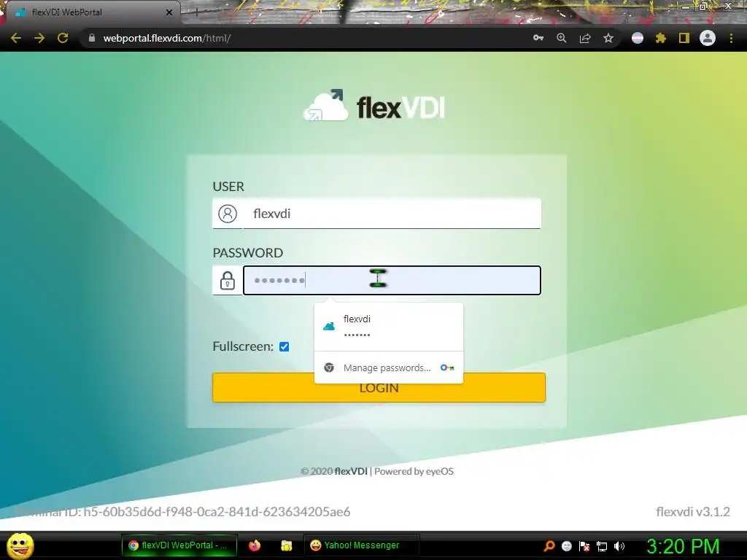Click the colored key icon in autofill popup

pos(447,367)
